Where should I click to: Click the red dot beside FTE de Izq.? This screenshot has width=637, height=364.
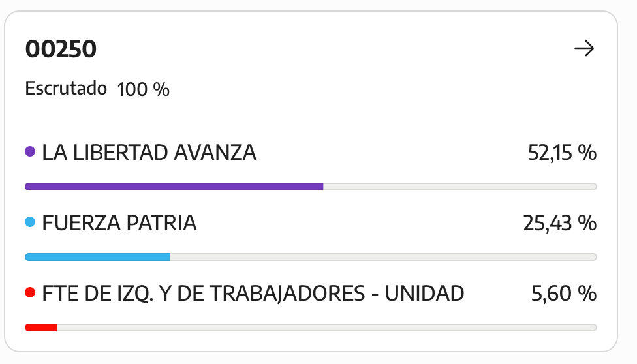click(x=30, y=292)
